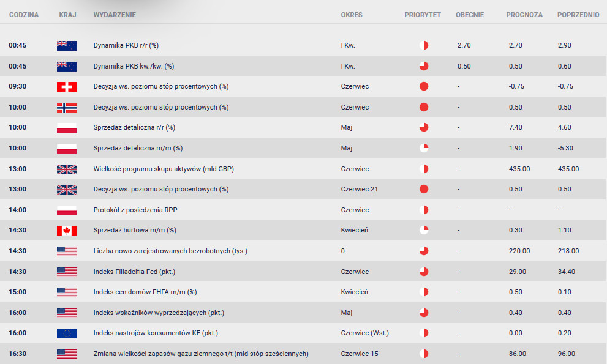Viewport: 607px width, 364px height.
Task: Select the 13:00 UK interest rate decision row
Action: click(x=303, y=189)
